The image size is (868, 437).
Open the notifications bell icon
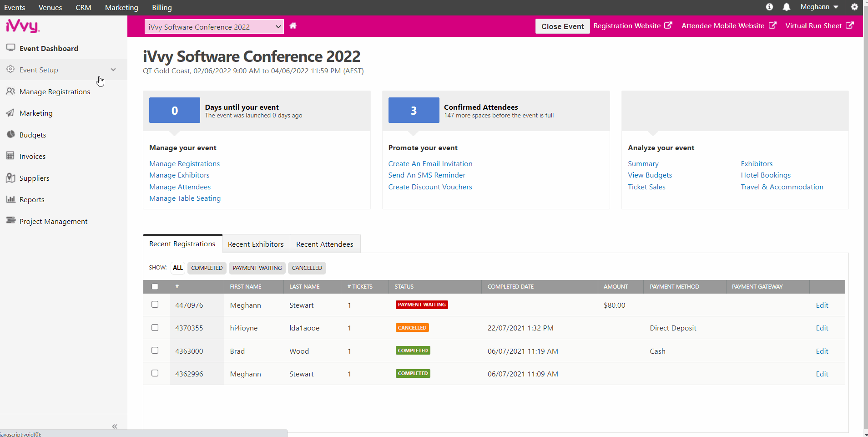click(x=786, y=7)
